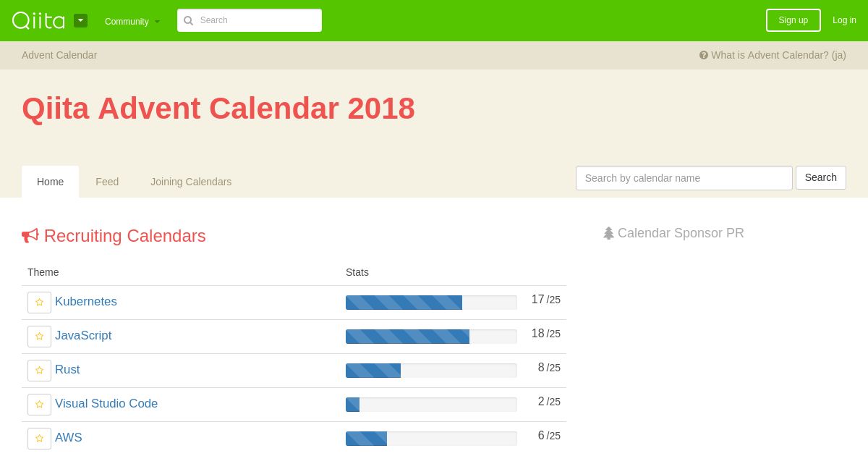Open the dropdown next to Qiita logo
868x456 pixels.
(x=80, y=20)
